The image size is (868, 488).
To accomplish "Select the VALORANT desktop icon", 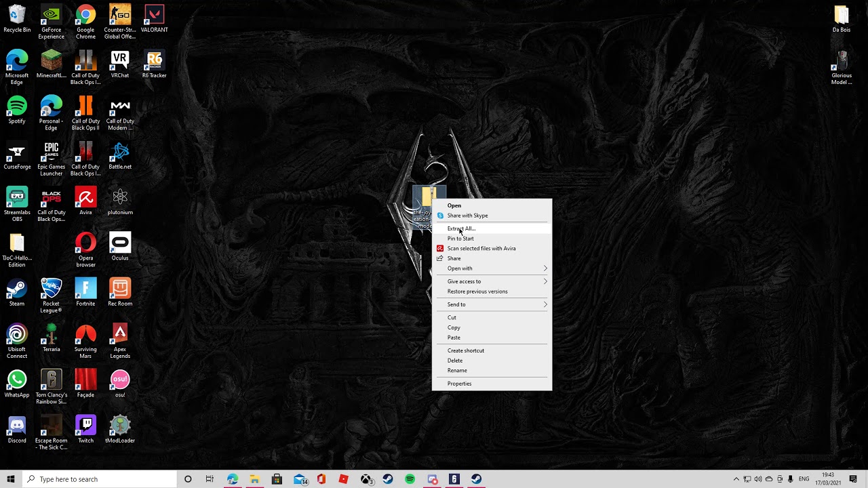I will (154, 19).
